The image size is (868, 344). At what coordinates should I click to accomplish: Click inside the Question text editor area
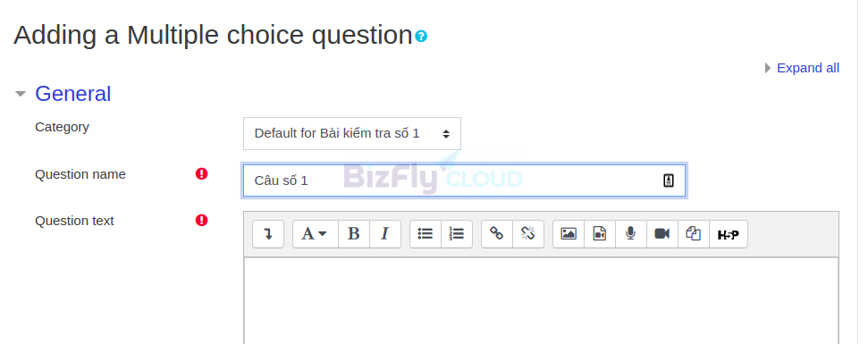click(x=541, y=300)
